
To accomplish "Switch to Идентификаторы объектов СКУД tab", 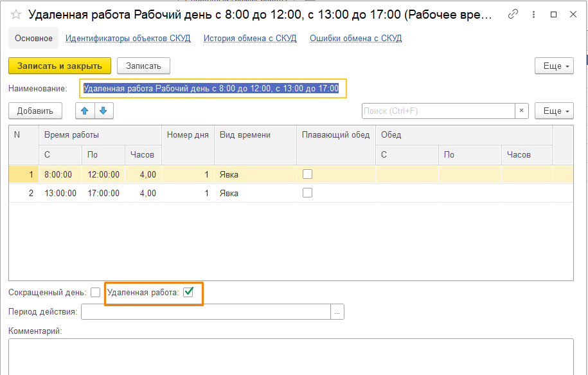I will click(128, 38).
